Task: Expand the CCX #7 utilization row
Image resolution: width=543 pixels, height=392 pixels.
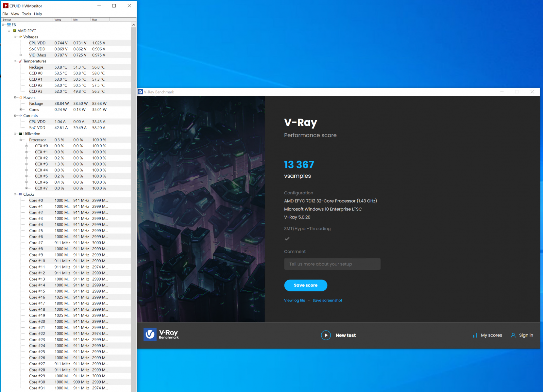Action: pos(27,188)
